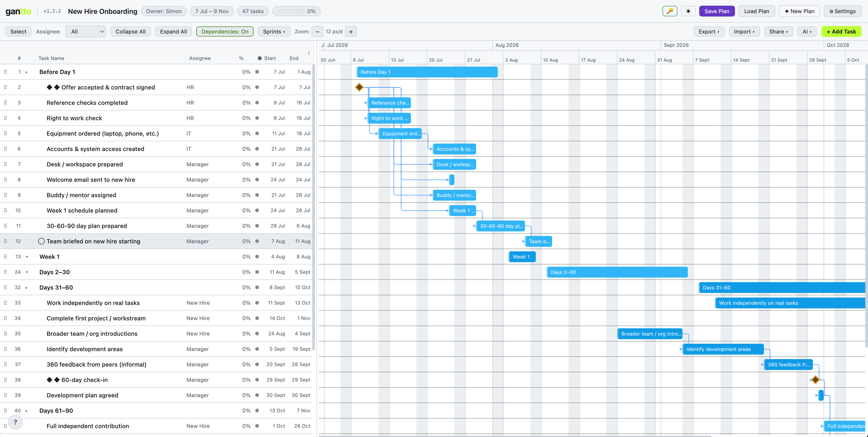Click the zoom out minus button
Viewport: 868px width, 437px height.
[x=317, y=32]
